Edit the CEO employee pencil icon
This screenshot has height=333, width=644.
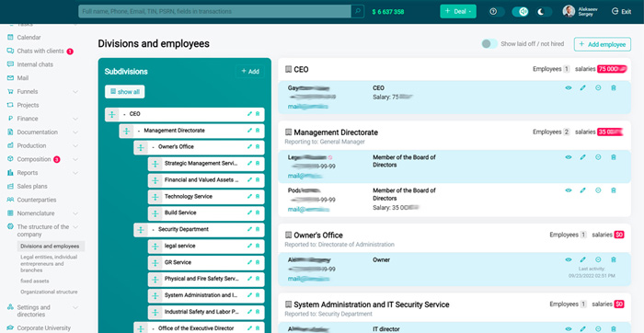pyautogui.click(x=582, y=88)
